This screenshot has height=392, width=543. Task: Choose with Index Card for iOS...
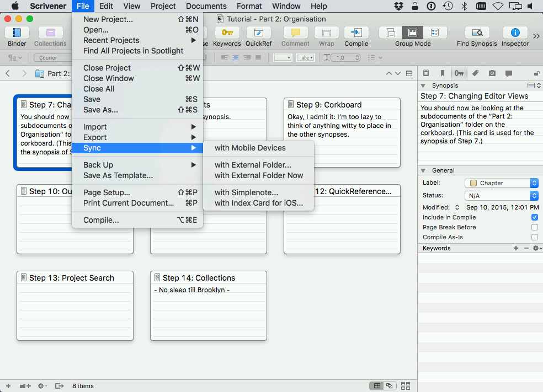[258, 203]
